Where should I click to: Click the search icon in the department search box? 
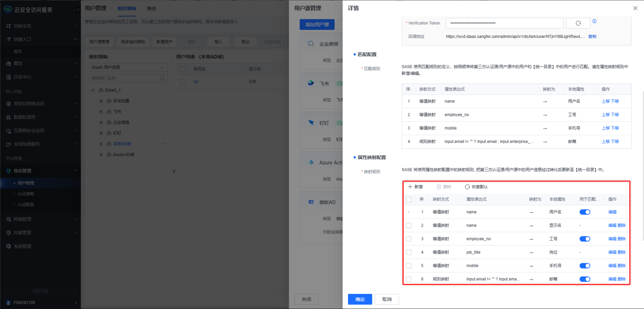point(162,78)
